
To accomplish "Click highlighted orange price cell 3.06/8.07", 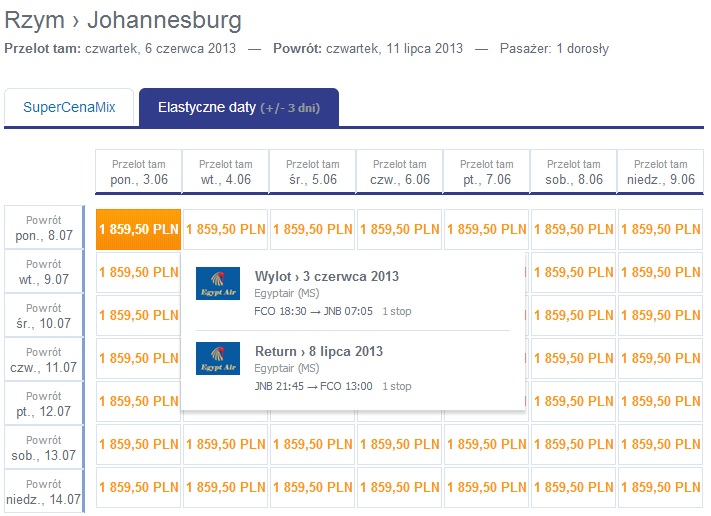I will 138,229.
